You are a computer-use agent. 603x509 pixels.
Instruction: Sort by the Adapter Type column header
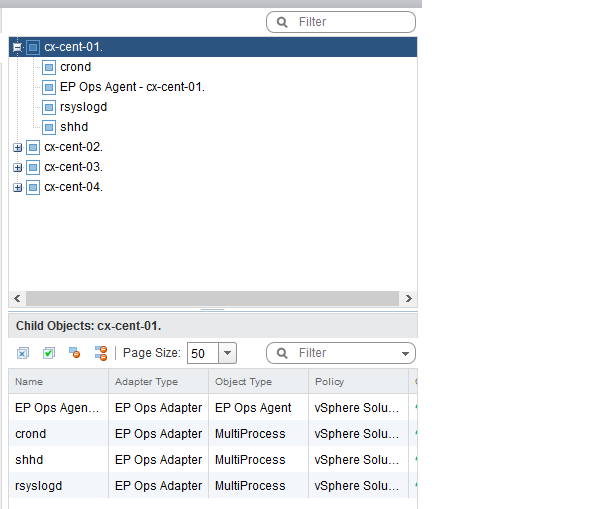coord(146,381)
